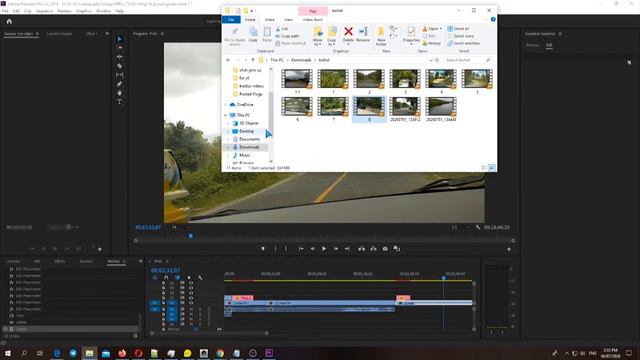Screen dimensions: 640x360
Task: Click the Comparison View icon in Program Monitor
Action: click(397, 249)
